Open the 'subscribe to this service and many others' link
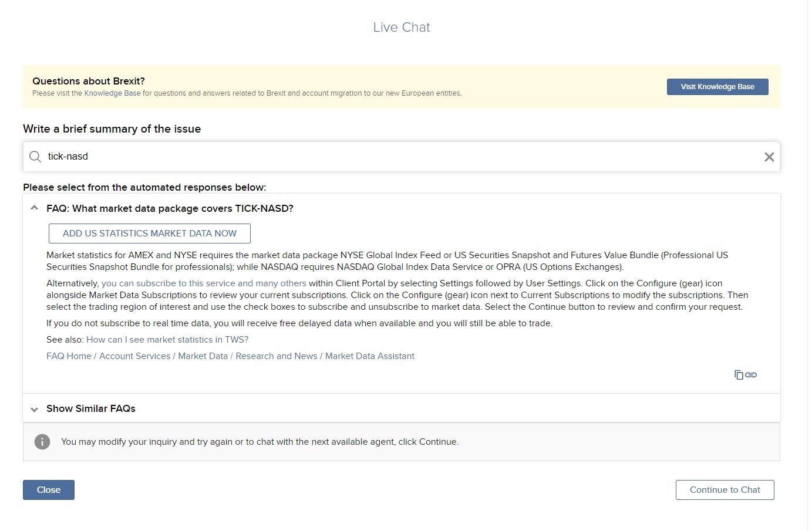The image size is (812, 531). [x=204, y=283]
